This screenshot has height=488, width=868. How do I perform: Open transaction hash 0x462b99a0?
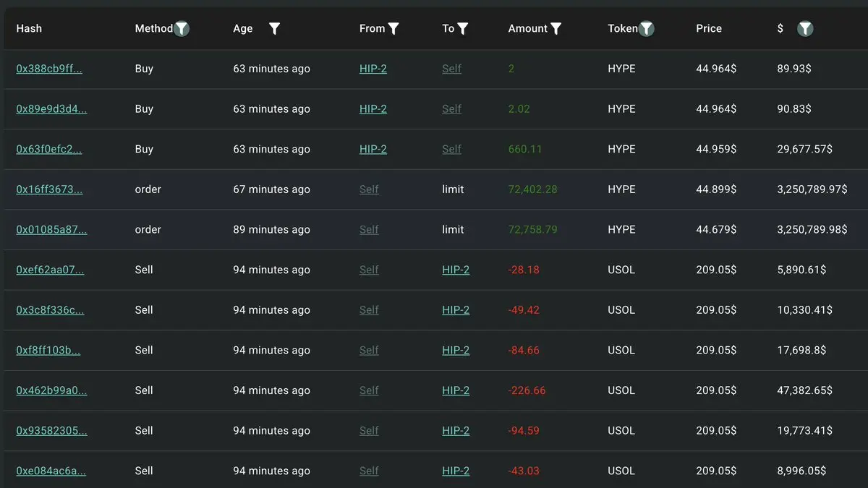tap(51, 390)
